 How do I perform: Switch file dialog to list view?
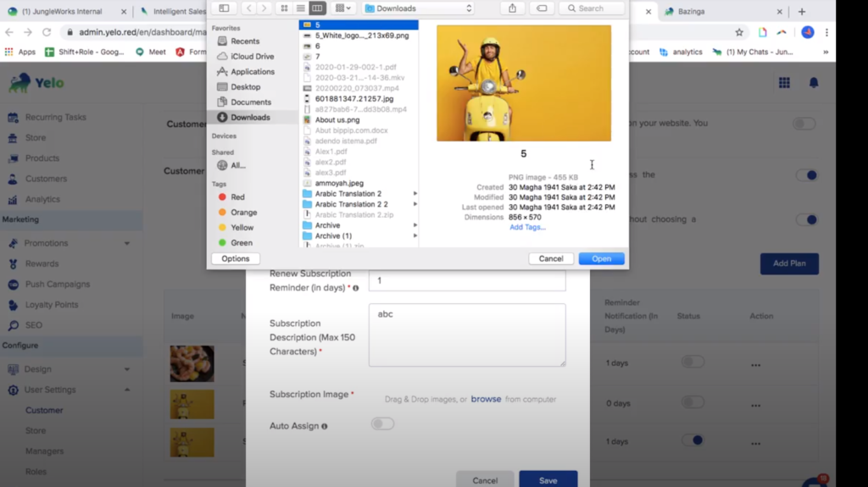(301, 8)
